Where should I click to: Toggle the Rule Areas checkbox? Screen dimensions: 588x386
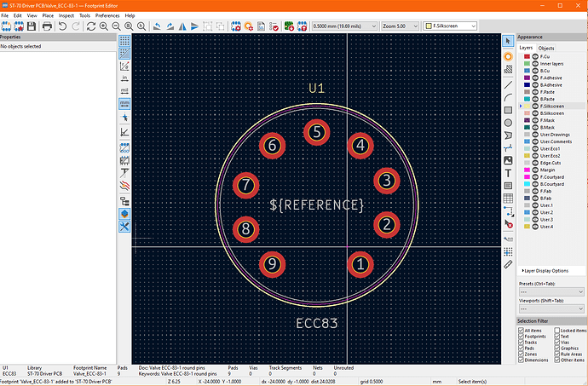coord(556,354)
